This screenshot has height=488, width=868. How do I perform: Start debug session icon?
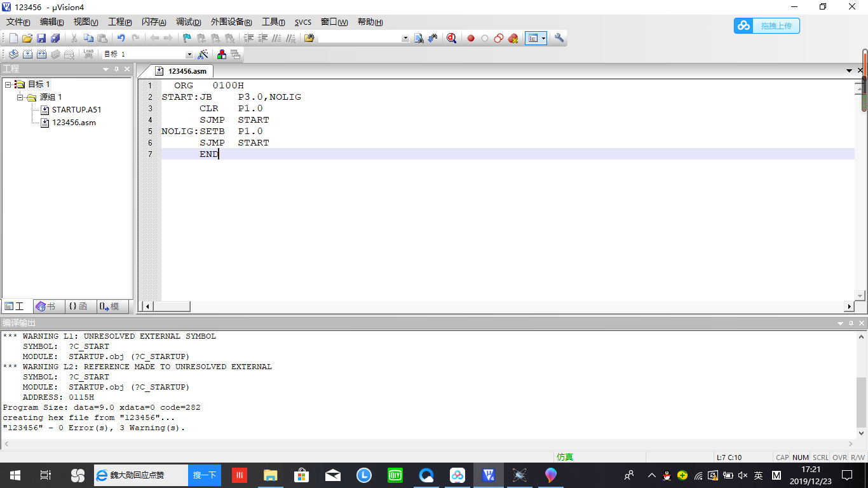(451, 38)
